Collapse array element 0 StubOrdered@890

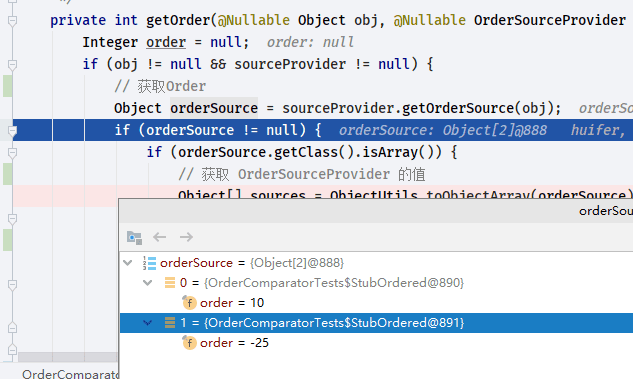click(148, 283)
